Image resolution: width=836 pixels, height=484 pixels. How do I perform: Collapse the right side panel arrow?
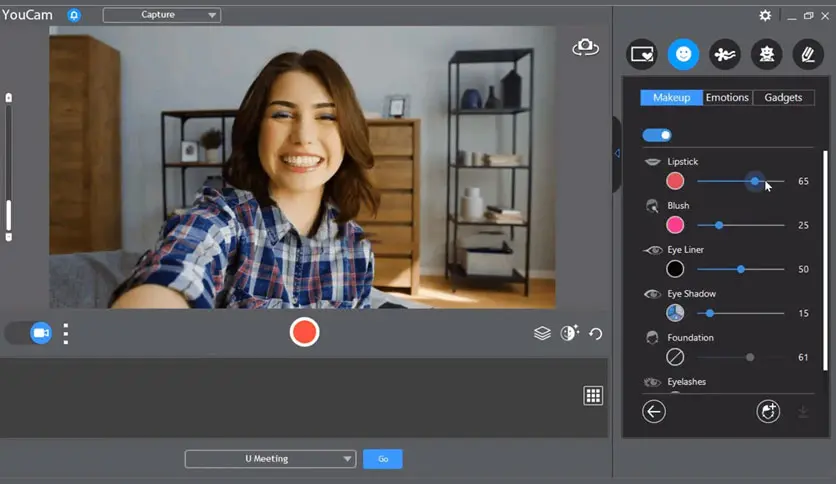617,153
